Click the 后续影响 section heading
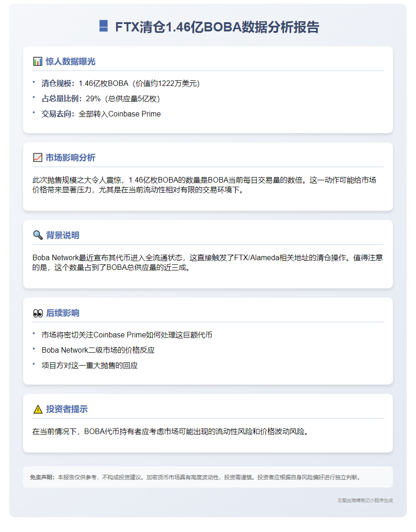This screenshot has height=532, width=416. [62, 313]
